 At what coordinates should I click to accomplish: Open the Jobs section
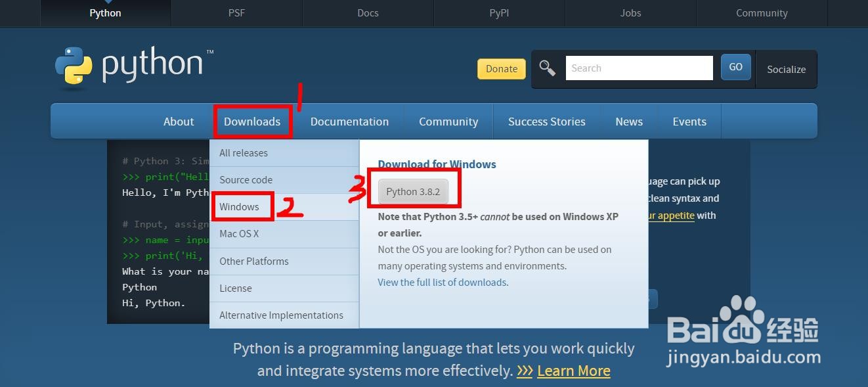coord(630,12)
